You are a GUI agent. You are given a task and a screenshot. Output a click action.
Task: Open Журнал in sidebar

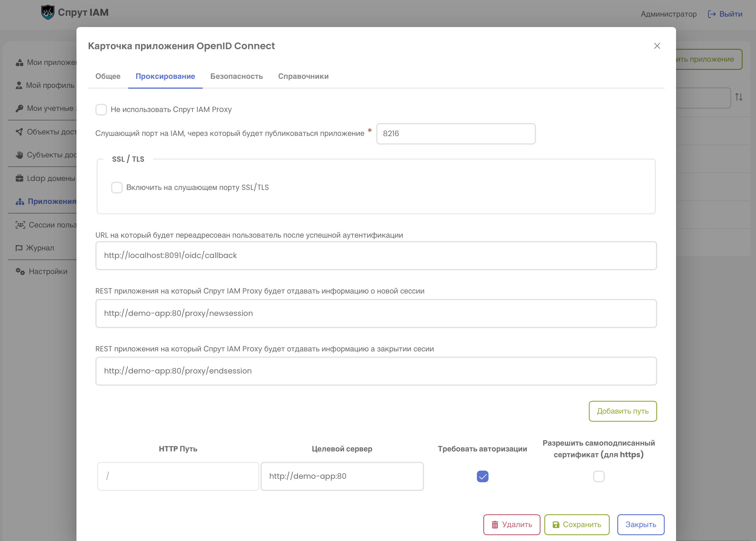tap(35, 248)
